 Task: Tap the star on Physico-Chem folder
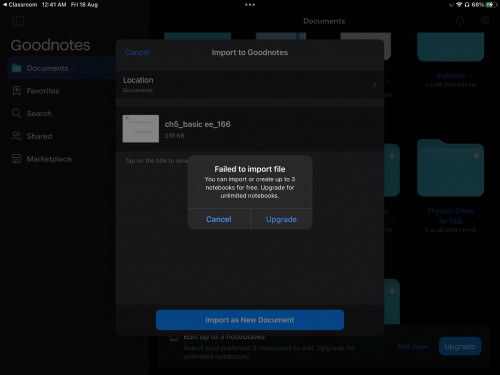pos(476,155)
